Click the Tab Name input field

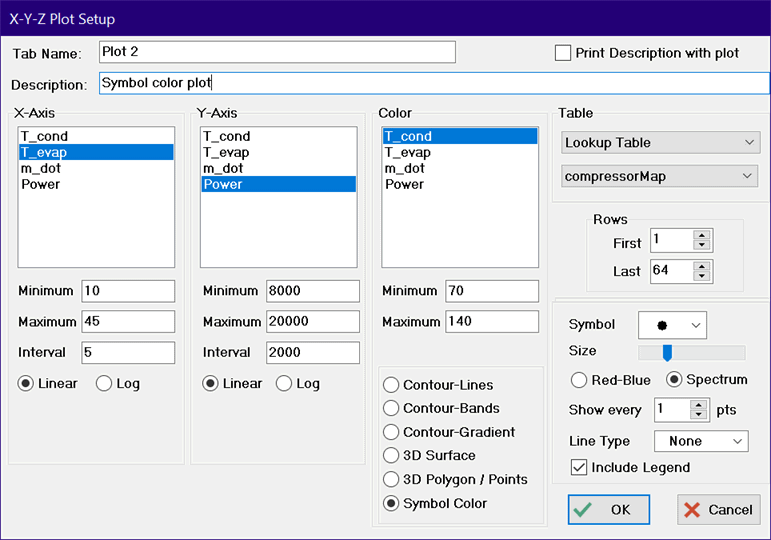click(277, 52)
